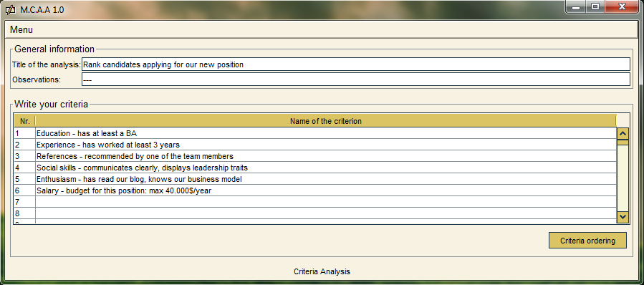Close the M.C.A.A 1.0 window
This screenshot has width=644, height=285.
(623, 7)
